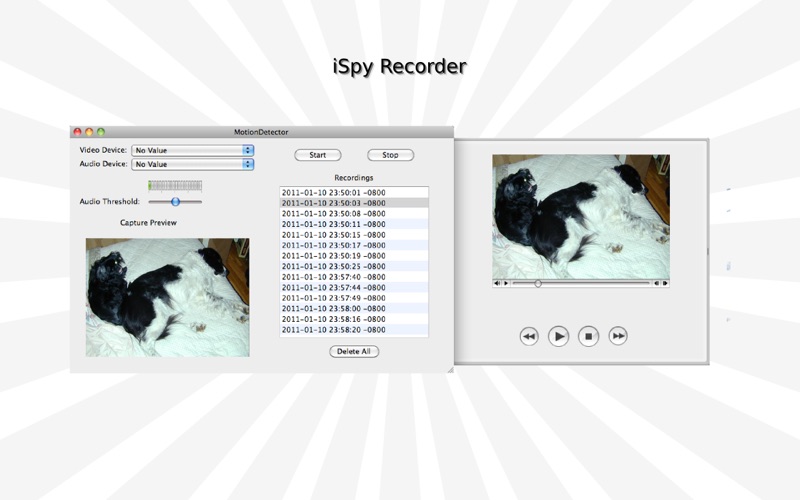The height and width of the screenshot is (500, 800).
Task: Select recording 2011-01-10 23:50:25 -0800
Action: click(354, 266)
